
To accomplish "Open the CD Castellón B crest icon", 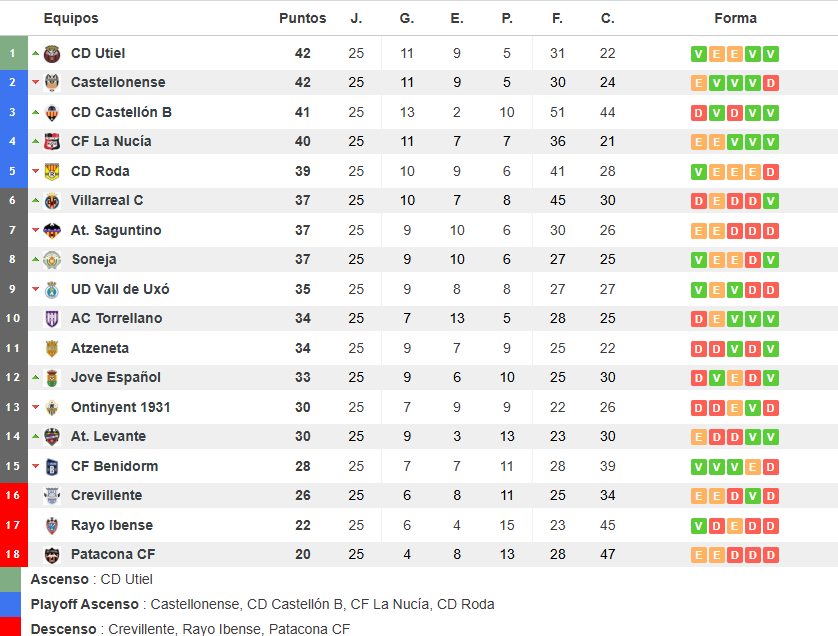I will point(52,112).
